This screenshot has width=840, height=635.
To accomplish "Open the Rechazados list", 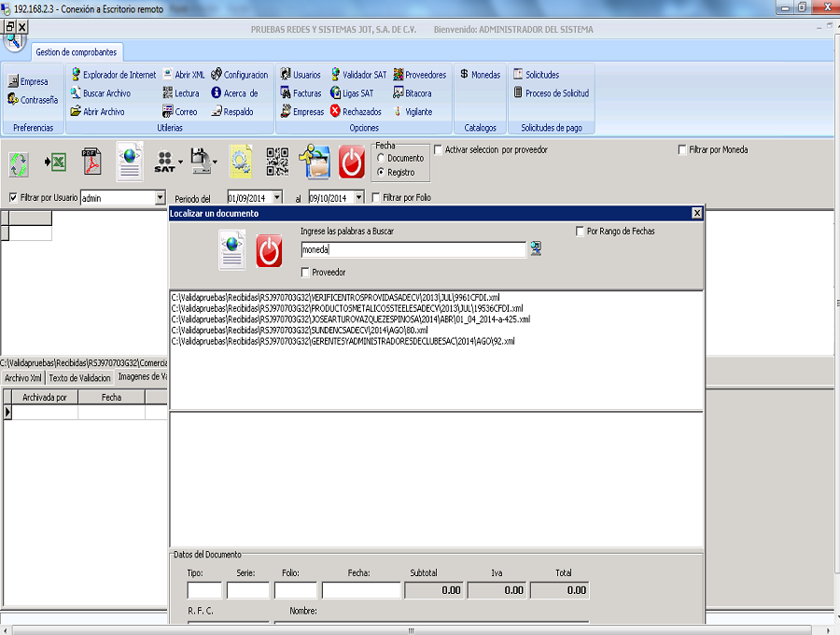I will click(x=355, y=112).
